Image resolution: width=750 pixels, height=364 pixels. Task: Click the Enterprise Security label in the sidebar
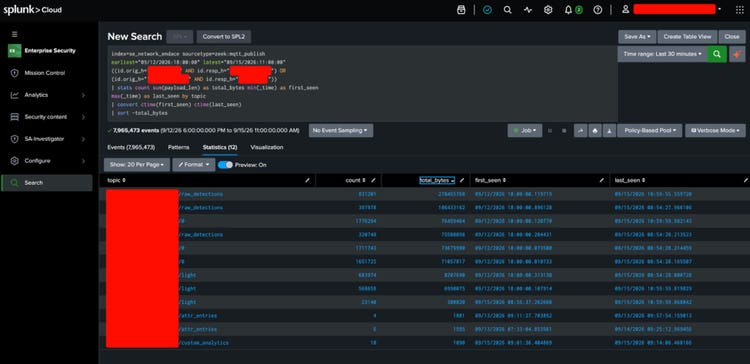pyautogui.click(x=50, y=51)
